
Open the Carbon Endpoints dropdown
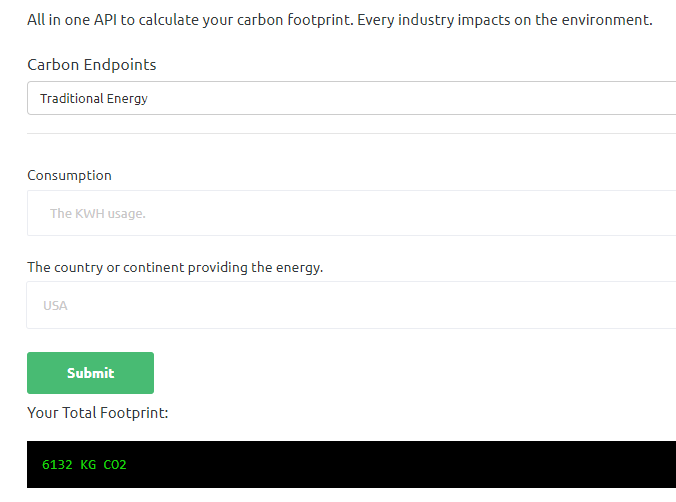point(351,98)
